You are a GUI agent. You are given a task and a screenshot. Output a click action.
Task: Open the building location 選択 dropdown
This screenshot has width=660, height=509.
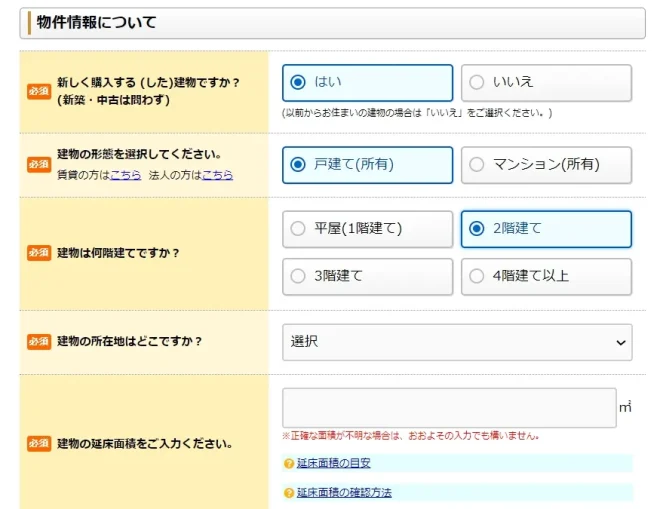[x=457, y=342]
